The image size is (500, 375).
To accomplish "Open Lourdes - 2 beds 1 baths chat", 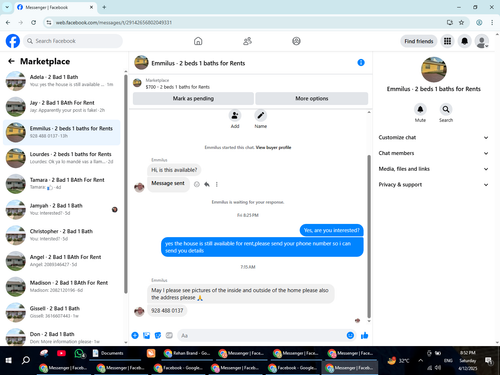I will click(x=62, y=158).
